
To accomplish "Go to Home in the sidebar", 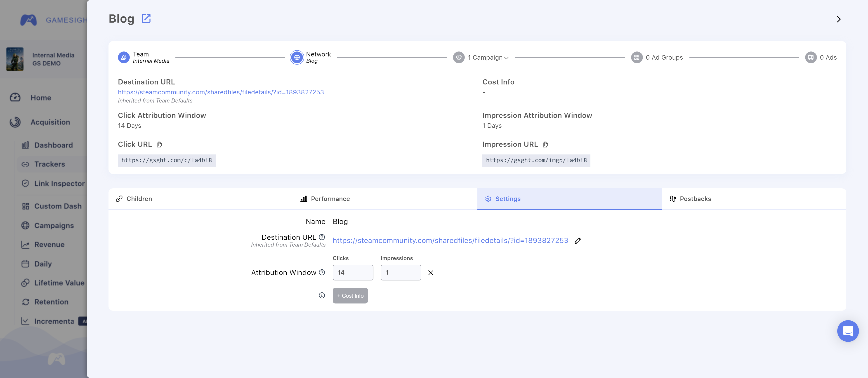I will point(41,98).
